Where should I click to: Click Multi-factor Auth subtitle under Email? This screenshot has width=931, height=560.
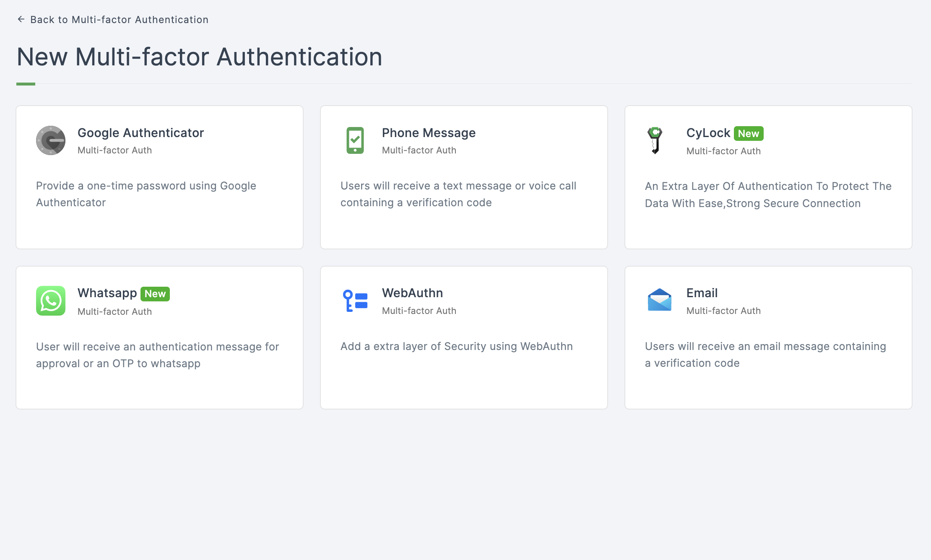pyautogui.click(x=723, y=311)
